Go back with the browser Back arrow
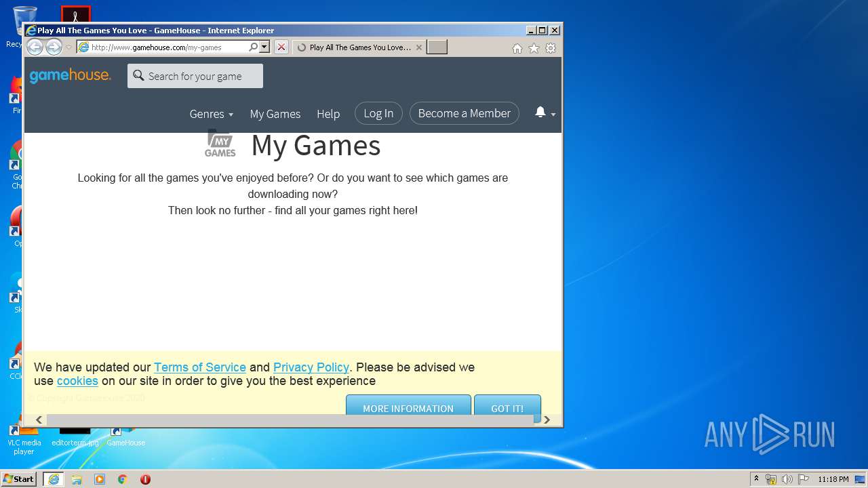The image size is (868, 488). click(35, 47)
